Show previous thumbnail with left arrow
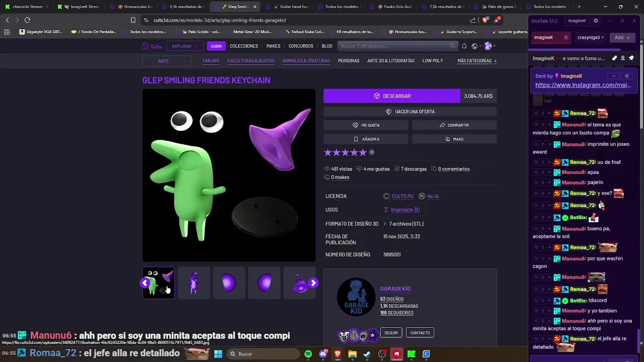Screen dimensions: 644x362 pos(145,283)
